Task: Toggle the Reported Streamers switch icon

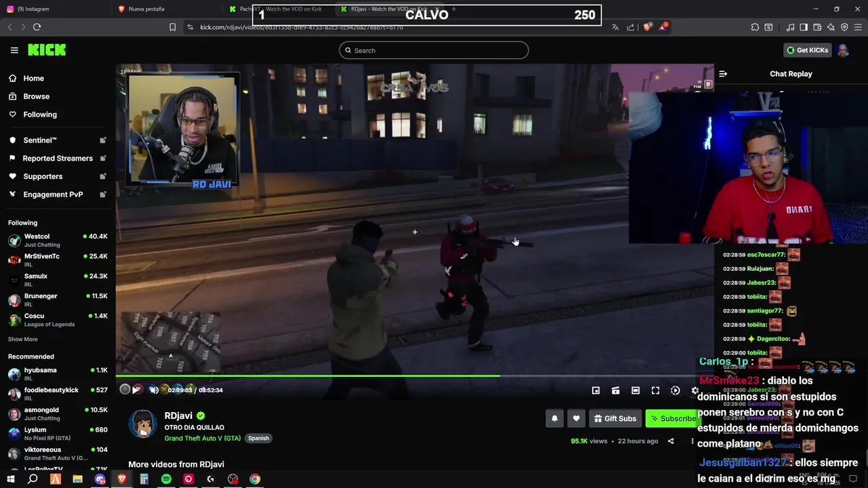Action: (103, 159)
